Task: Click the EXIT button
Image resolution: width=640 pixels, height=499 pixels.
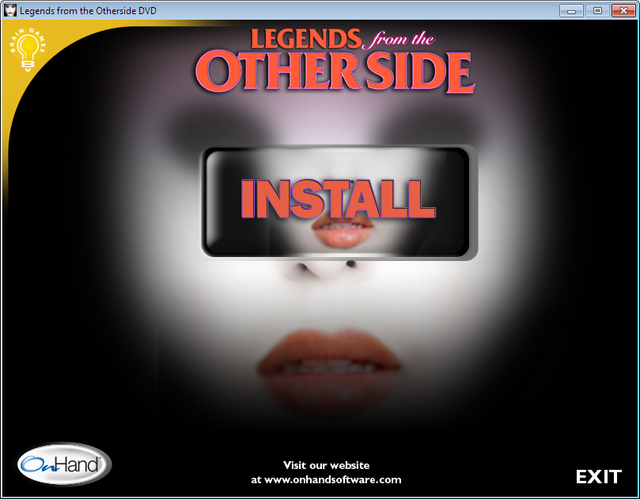Action: [598, 477]
